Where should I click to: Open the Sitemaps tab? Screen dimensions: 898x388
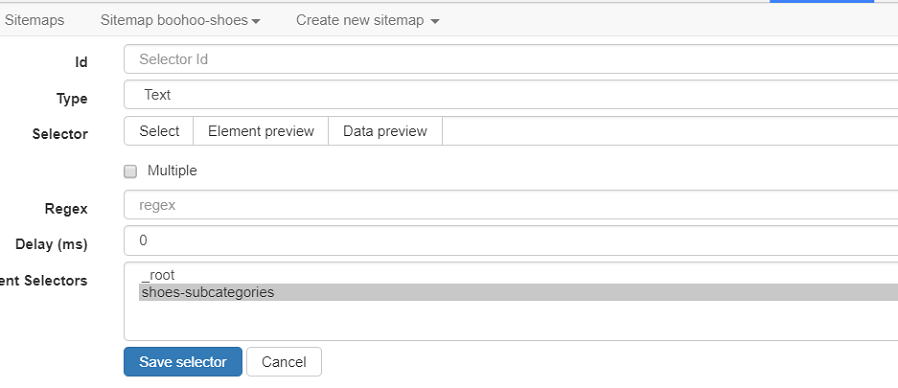pyautogui.click(x=34, y=21)
